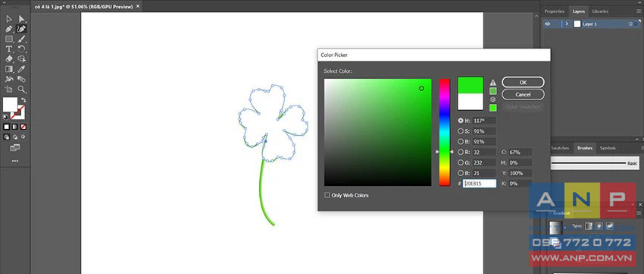Click the Fill color box in toolbar
The height and width of the screenshot is (274, 644).
[11, 105]
